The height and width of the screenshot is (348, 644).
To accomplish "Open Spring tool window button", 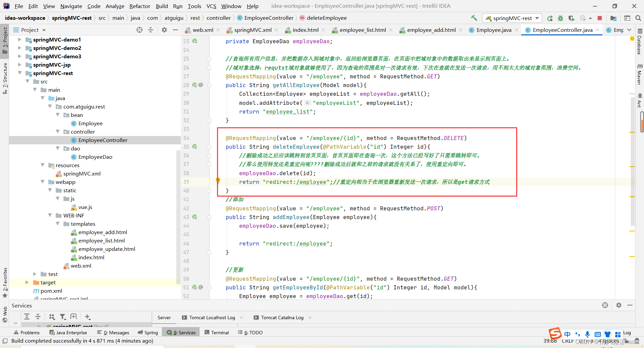I will pyautogui.click(x=148, y=332).
